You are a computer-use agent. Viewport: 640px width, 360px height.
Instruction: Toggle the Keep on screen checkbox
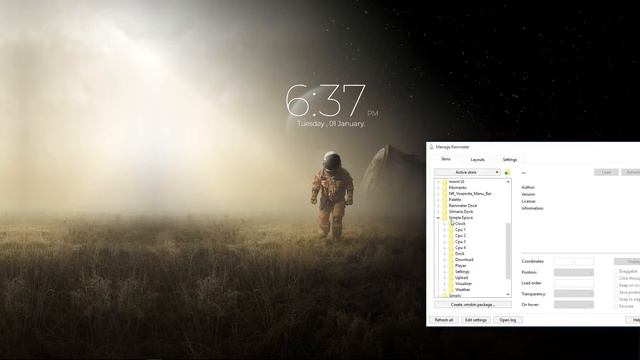616,285
